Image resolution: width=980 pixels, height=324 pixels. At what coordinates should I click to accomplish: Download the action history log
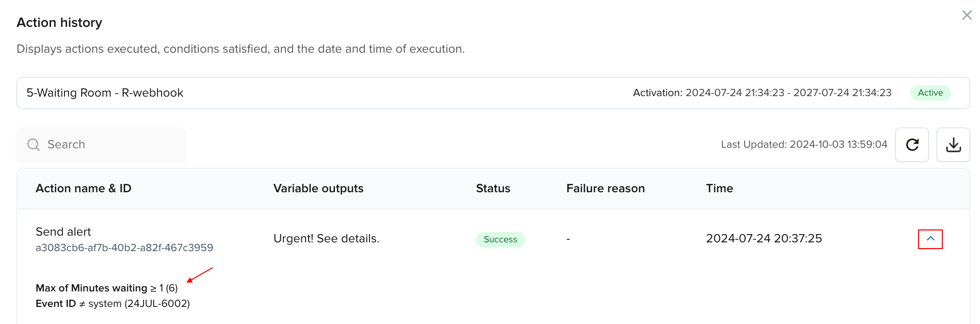tap(953, 145)
